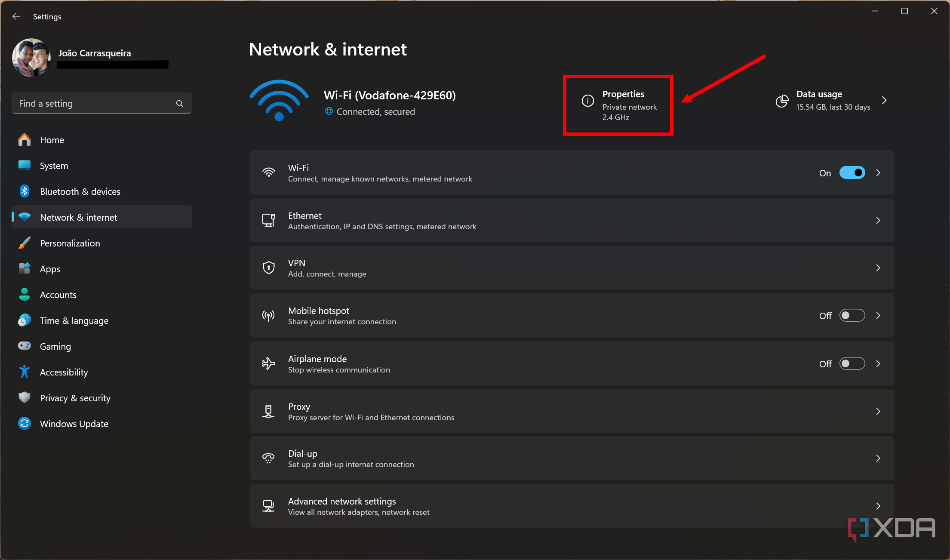
Task: Expand the Proxy row chevron
Action: click(x=878, y=412)
